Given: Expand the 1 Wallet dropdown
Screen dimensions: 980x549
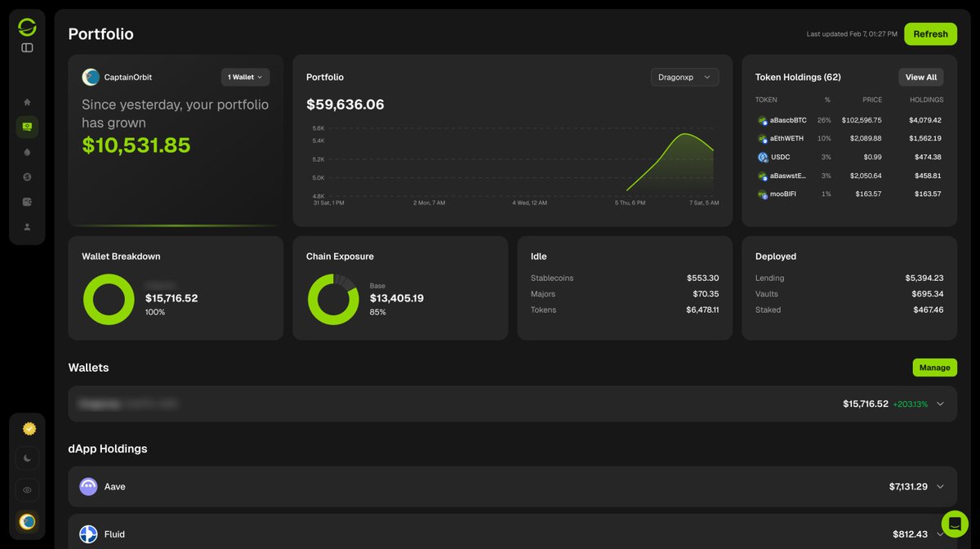Looking at the screenshot, I should point(244,77).
